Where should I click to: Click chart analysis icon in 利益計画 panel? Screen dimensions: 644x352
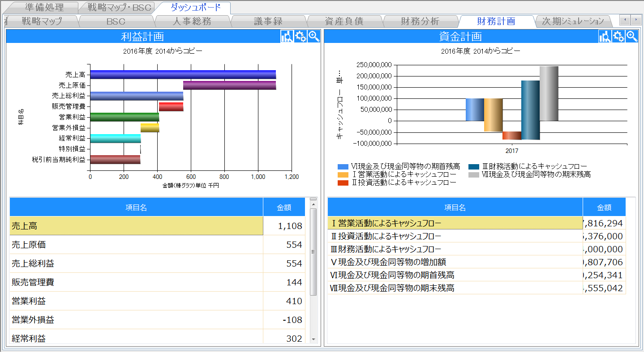(x=287, y=37)
